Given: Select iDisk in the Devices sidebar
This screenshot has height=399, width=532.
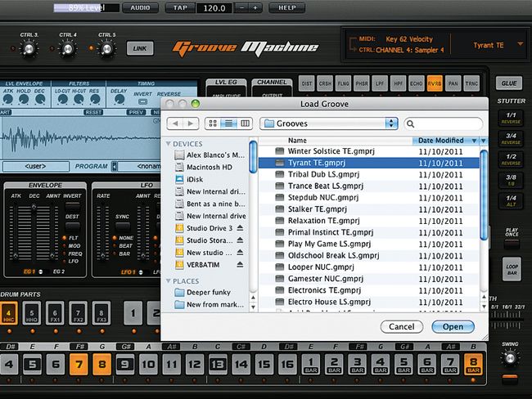Looking at the screenshot, I should (194, 178).
